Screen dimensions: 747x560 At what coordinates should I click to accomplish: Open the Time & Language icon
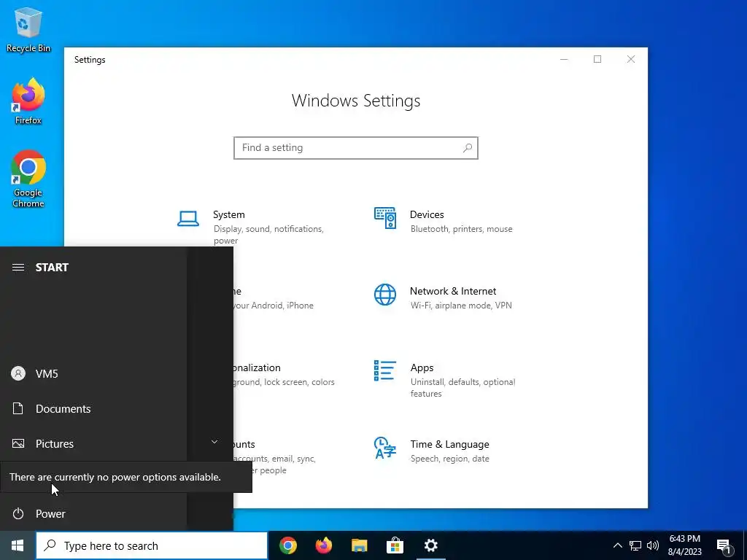385,448
